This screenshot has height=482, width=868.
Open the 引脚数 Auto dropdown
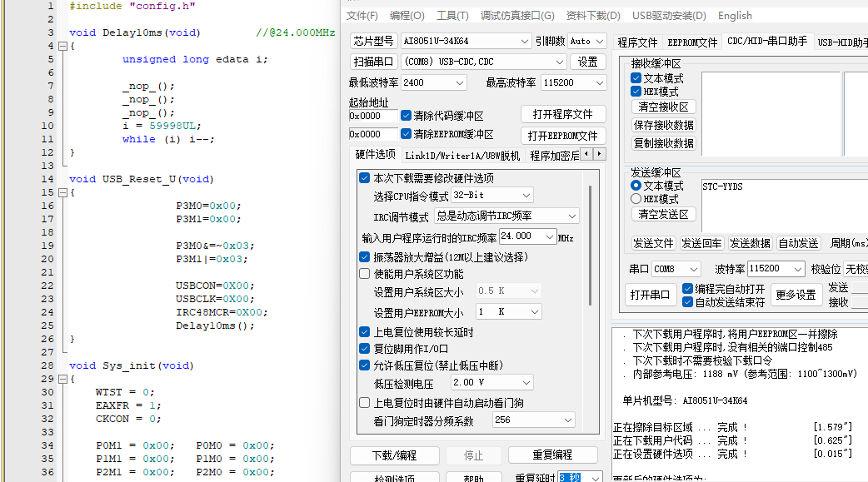[x=586, y=41]
